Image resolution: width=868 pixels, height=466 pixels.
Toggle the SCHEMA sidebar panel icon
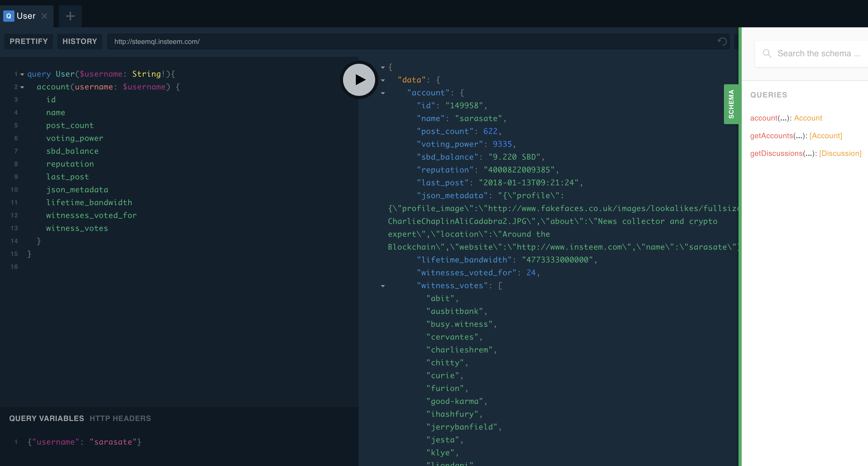pos(733,104)
